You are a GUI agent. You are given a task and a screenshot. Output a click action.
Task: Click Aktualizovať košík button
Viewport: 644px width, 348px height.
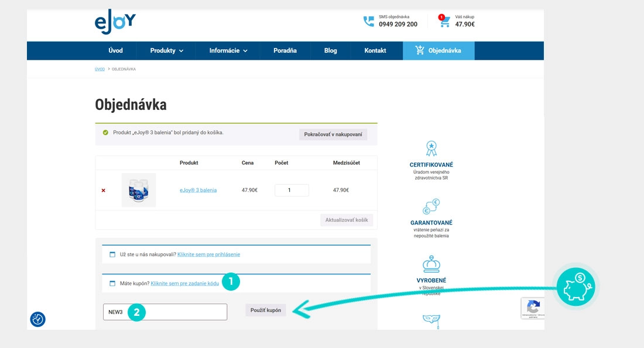[x=347, y=220]
